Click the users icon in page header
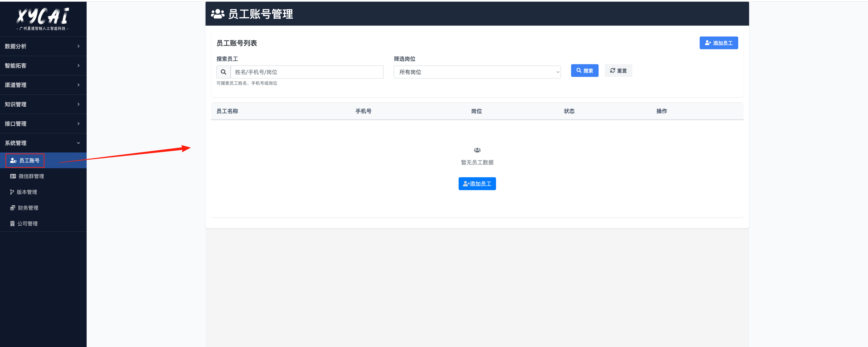Viewport: 868px width, 347px height. (218, 14)
